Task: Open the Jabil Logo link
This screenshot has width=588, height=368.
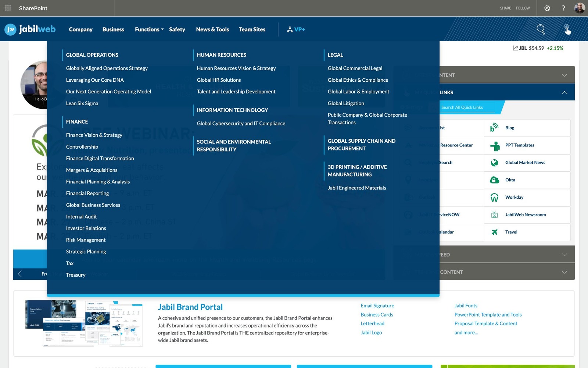Action: [371, 332]
